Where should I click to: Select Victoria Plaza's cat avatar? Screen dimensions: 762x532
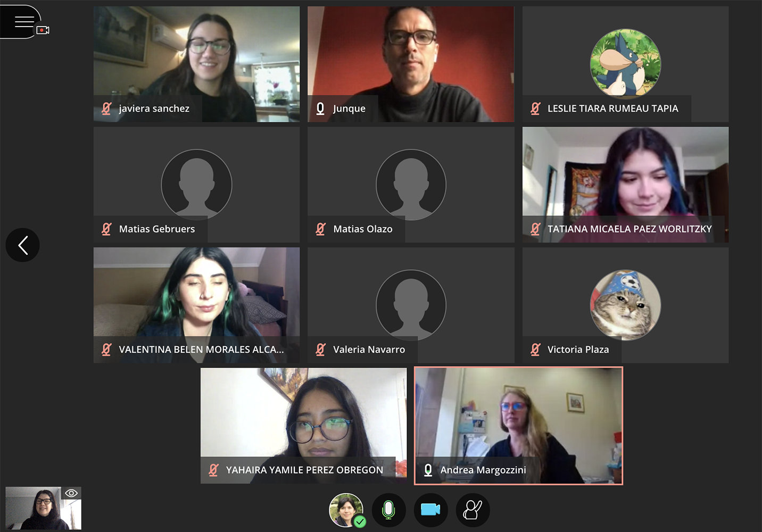(x=625, y=305)
